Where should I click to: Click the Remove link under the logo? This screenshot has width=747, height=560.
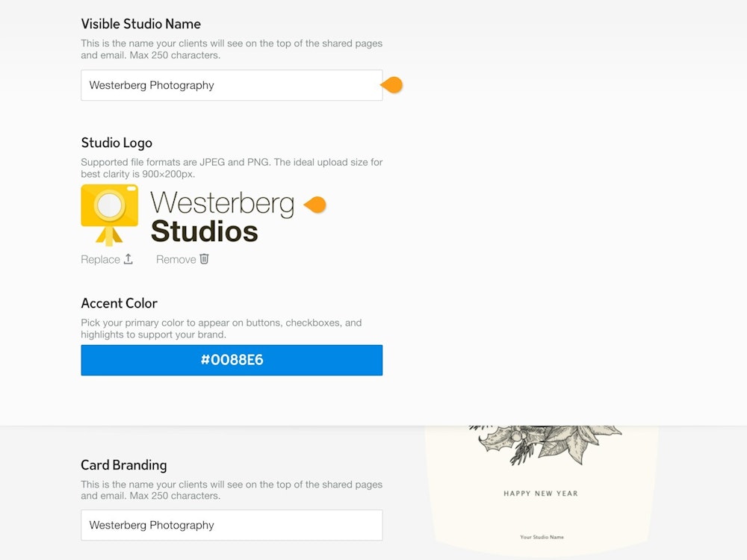click(176, 260)
